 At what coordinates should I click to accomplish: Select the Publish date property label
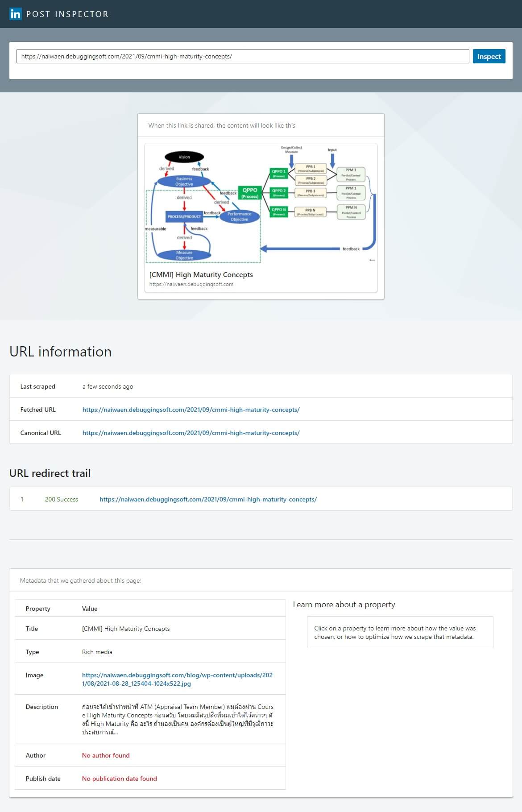point(43,779)
